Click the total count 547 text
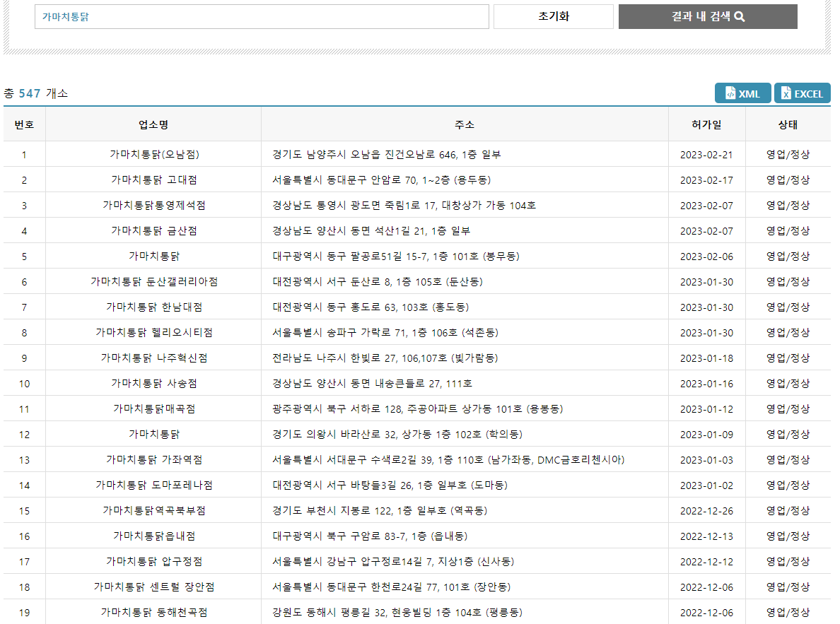Screen dimensions: 840x624 pos(30,93)
